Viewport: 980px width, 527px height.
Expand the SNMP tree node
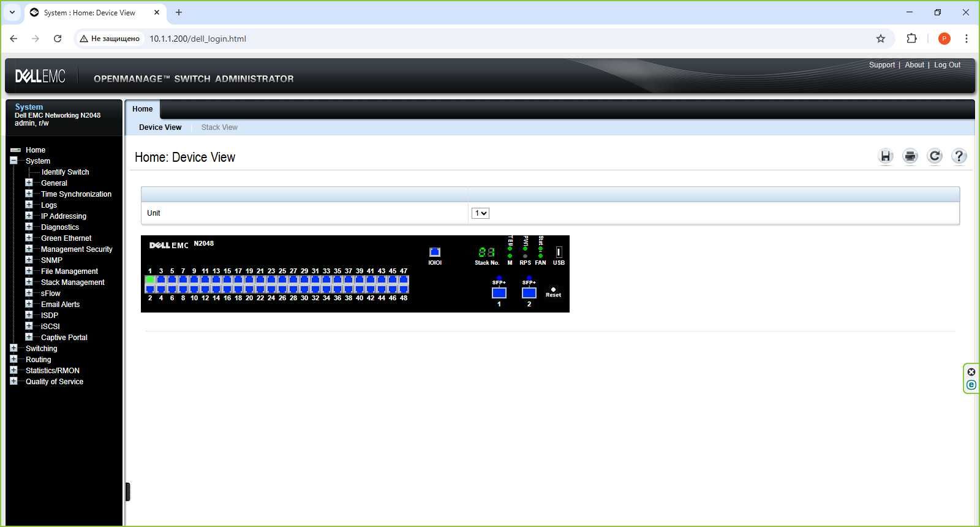(x=29, y=260)
